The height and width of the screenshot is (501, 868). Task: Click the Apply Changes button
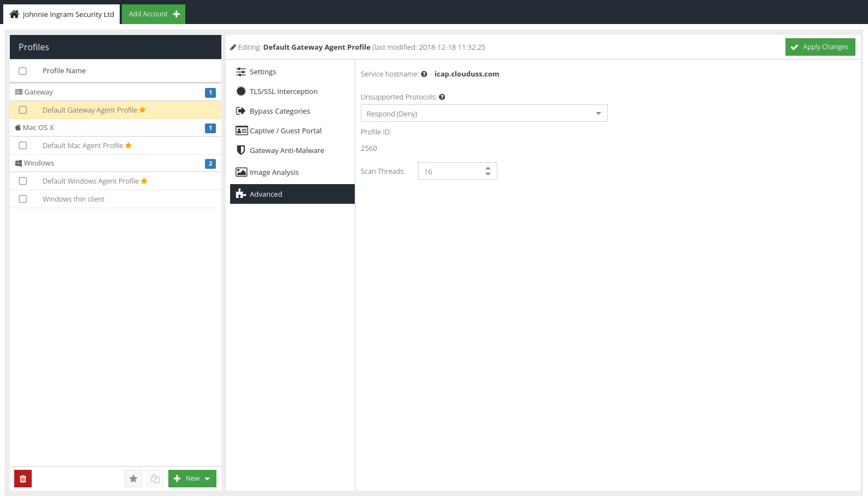pyautogui.click(x=820, y=47)
